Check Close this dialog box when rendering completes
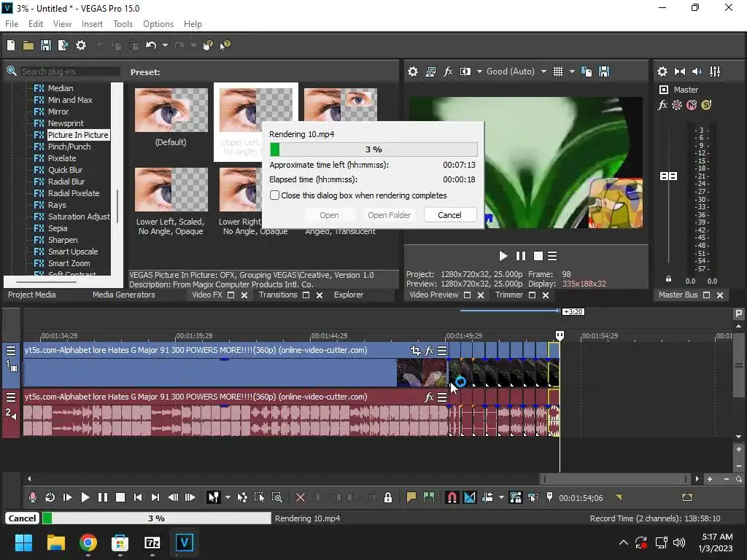The height and width of the screenshot is (560, 747). click(275, 195)
